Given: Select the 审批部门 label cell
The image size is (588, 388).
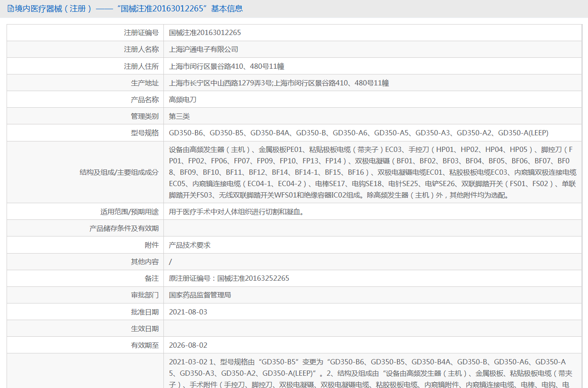Looking at the screenshot, I should pyautogui.click(x=85, y=295).
